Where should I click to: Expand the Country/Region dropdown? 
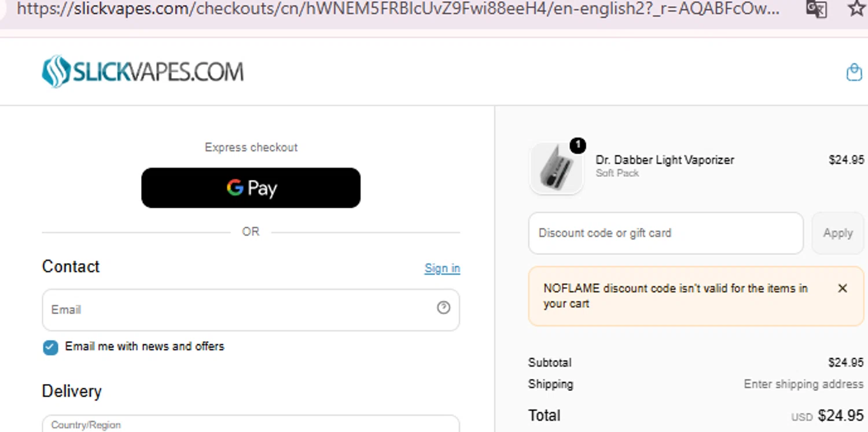tap(251, 423)
